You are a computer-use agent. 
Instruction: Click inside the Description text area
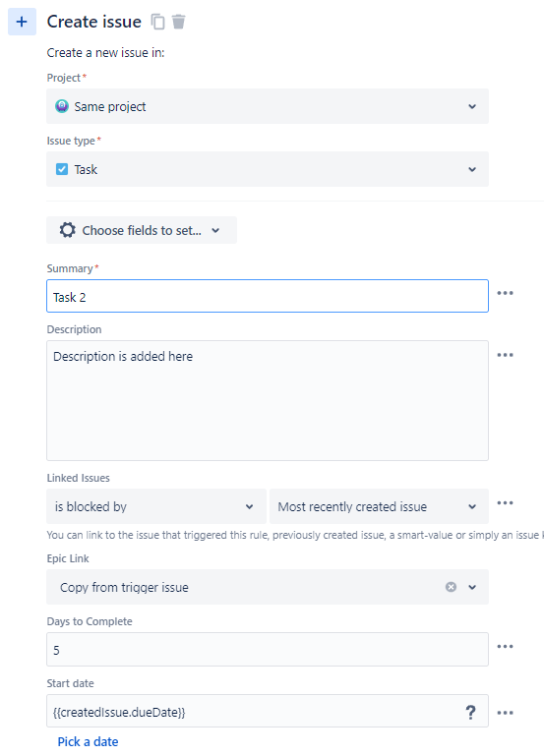268,401
